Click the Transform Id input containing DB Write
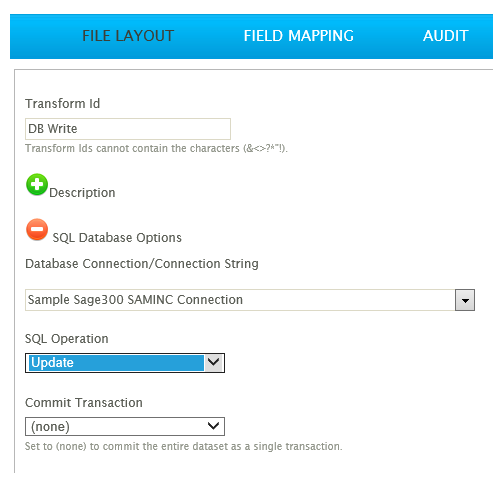This screenshot has width=503, height=483. tap(128, 129)
